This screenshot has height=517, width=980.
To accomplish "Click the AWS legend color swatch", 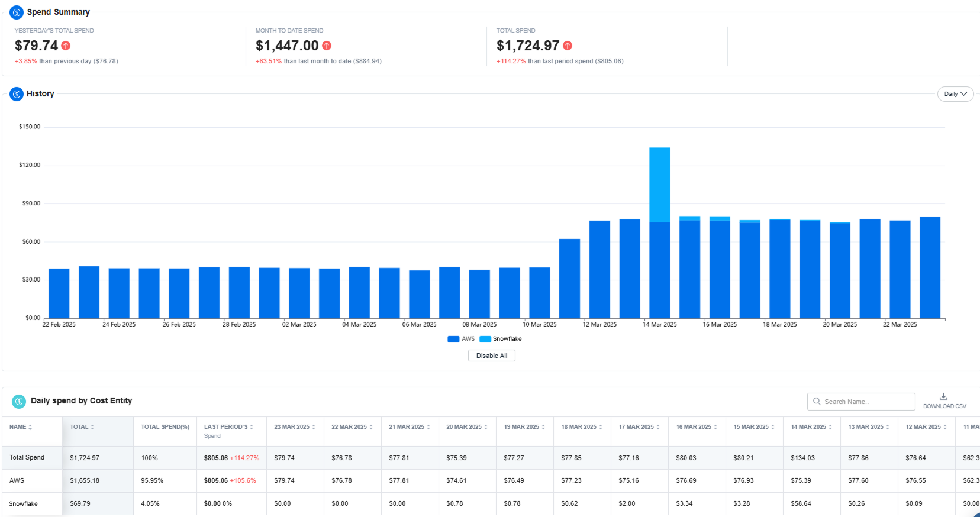I will point(453,339).
